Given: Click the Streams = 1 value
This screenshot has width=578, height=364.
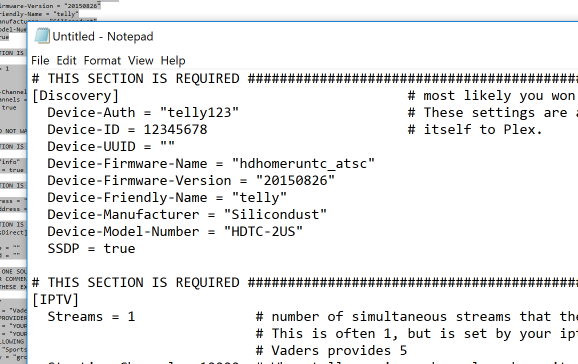Looking at the screenshot, I should click(132, 316).
